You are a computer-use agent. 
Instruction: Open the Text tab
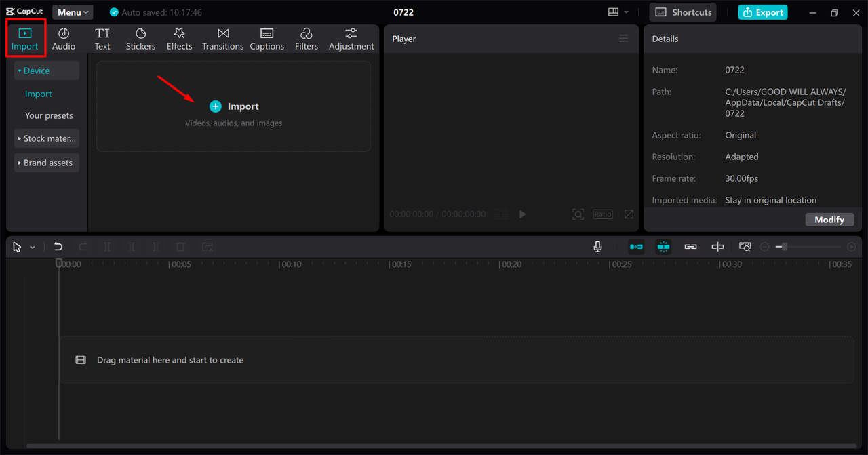102,39
